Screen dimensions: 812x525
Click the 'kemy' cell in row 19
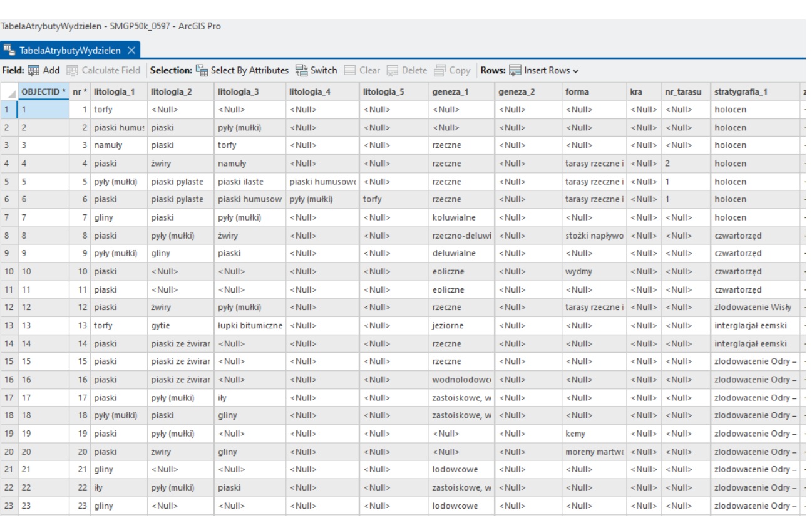pyautogui.click(x=595, y=434)
